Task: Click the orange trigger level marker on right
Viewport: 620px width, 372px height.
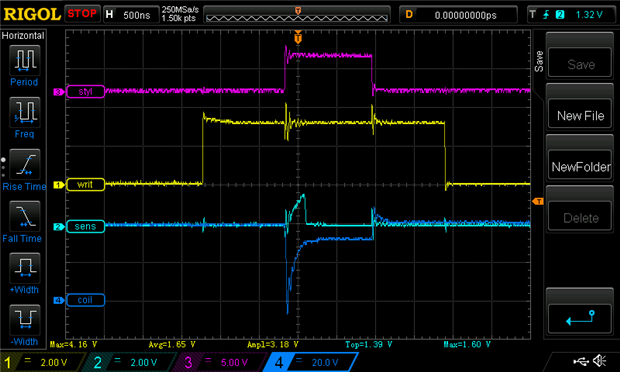Action: 538,202
